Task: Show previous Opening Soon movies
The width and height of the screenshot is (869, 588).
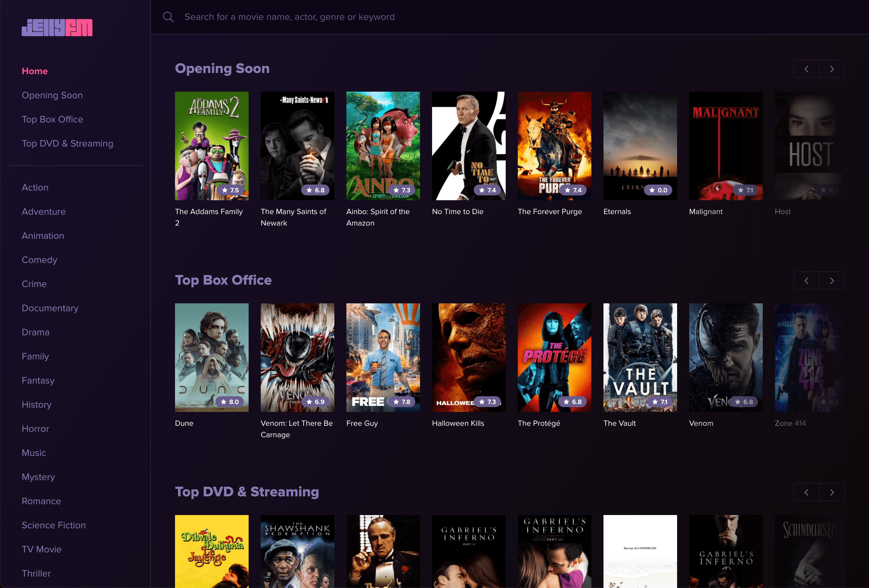Action: click(806, 69)
